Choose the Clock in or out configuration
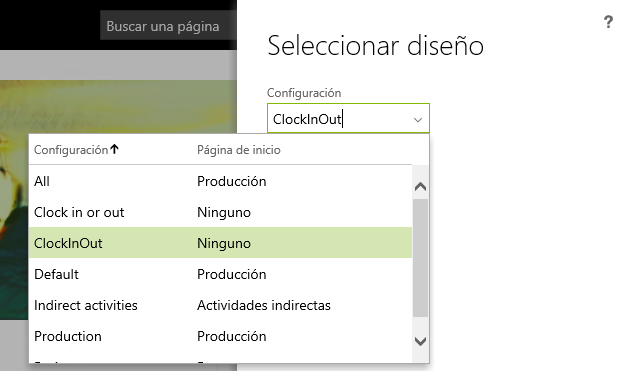623x371 pixels. (221, 212)
